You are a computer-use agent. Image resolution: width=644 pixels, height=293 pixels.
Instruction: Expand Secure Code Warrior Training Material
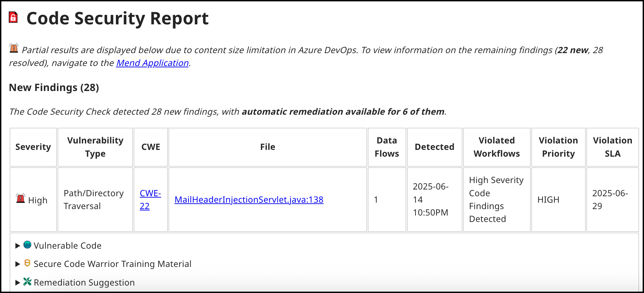[18, 264]
